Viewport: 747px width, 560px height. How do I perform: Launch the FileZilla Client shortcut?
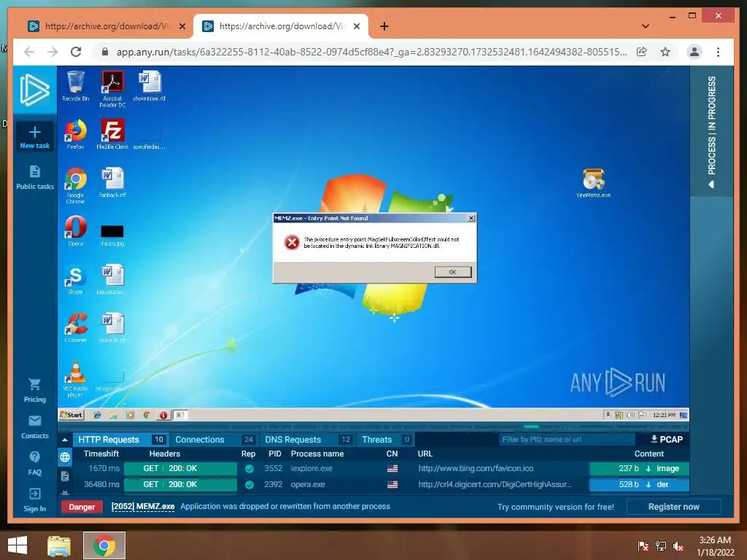[x=112, y=134]
